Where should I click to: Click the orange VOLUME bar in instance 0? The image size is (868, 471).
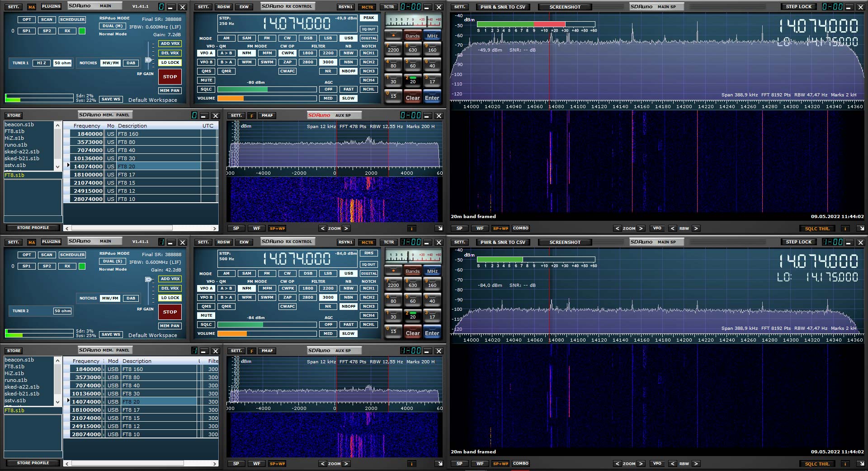point(231,98)
